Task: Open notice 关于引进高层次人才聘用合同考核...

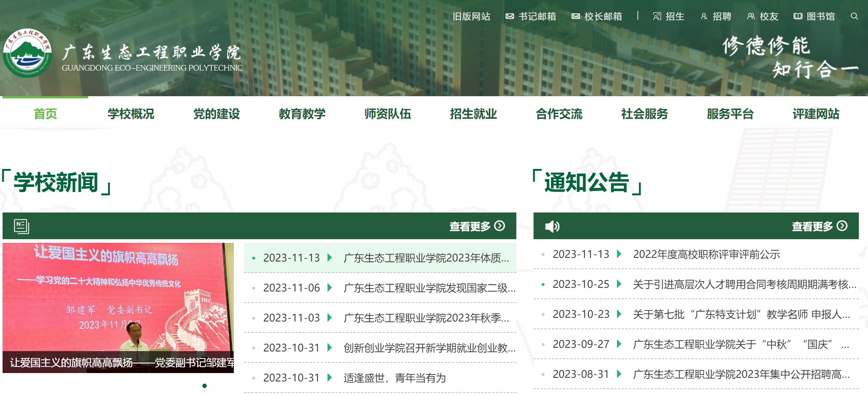Action: tap(745, 284)
